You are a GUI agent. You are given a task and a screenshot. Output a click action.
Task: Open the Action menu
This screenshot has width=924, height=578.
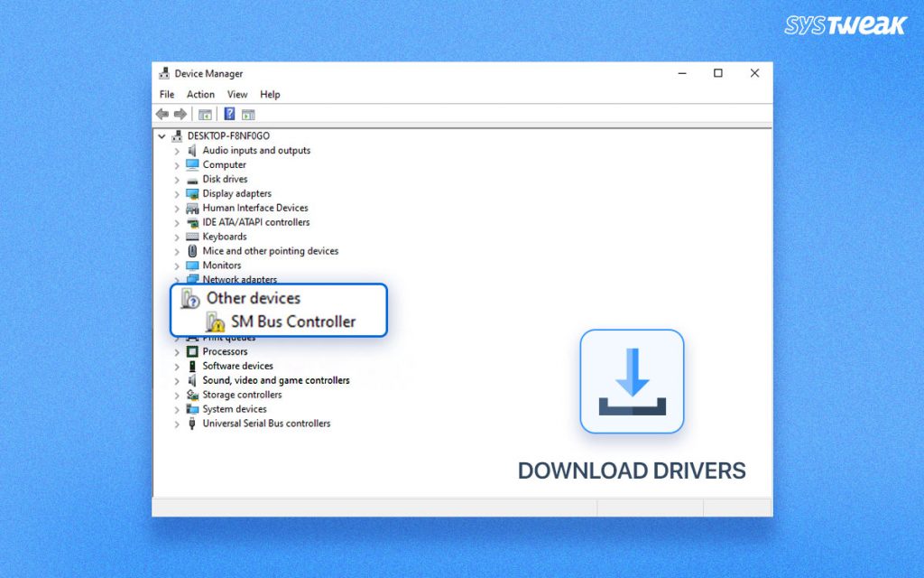[199, 94]
